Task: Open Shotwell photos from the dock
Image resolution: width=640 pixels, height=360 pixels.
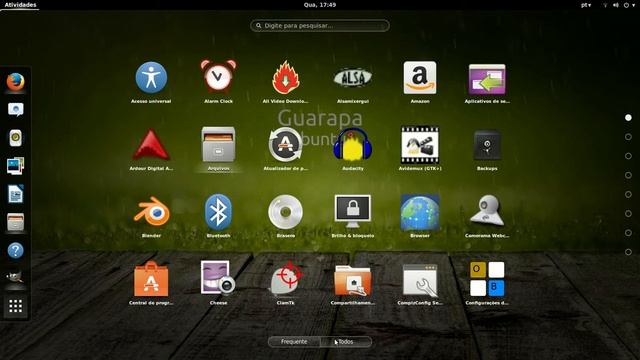Action: 16,166
